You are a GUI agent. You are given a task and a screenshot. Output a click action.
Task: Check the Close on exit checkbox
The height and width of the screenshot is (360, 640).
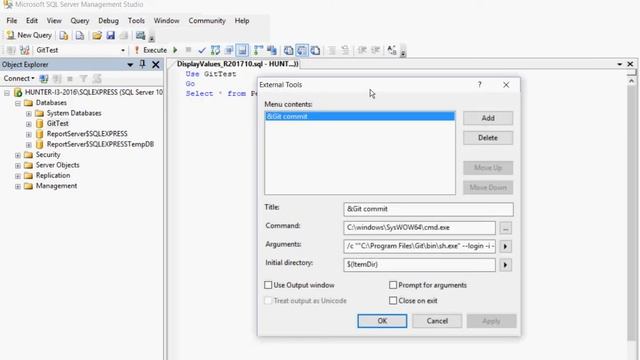coord(393,300)
